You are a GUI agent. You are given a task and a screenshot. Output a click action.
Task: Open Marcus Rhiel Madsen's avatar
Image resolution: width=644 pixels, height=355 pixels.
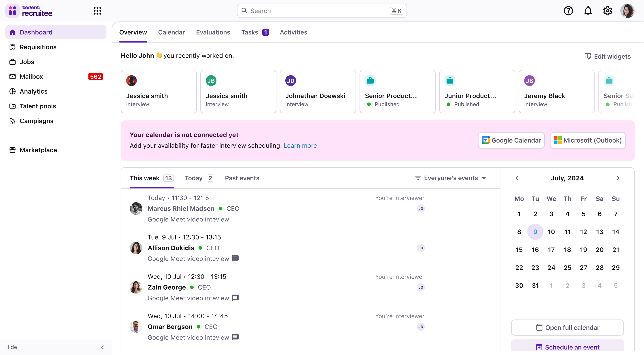(136, 208)
